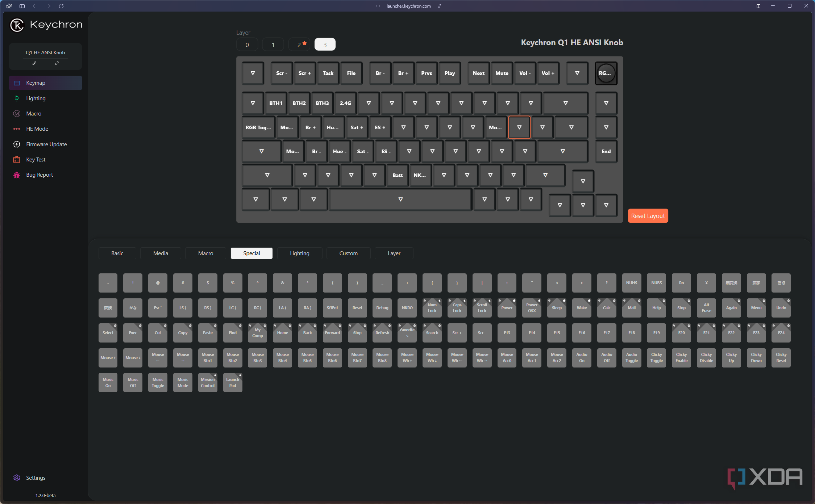Select the End key on the keyboard
This screenshot has height=504, width=815.
tap(606, 151)
